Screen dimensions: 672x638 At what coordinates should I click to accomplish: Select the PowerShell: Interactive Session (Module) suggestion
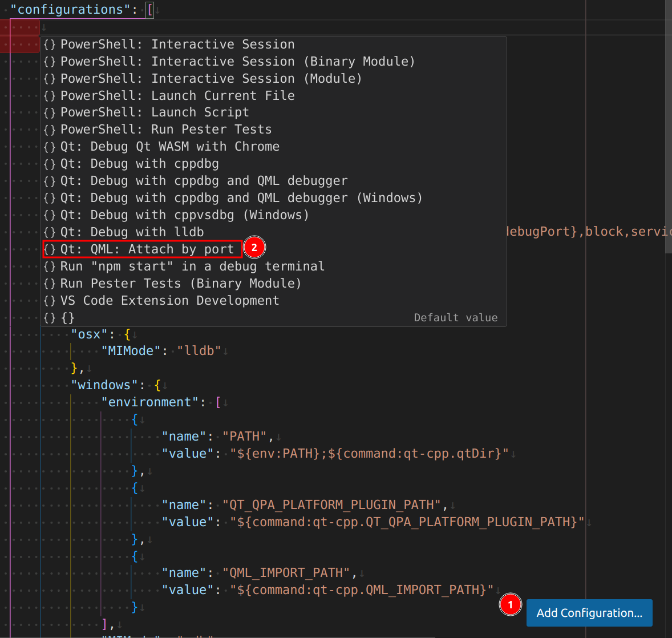tap(183, 78)
